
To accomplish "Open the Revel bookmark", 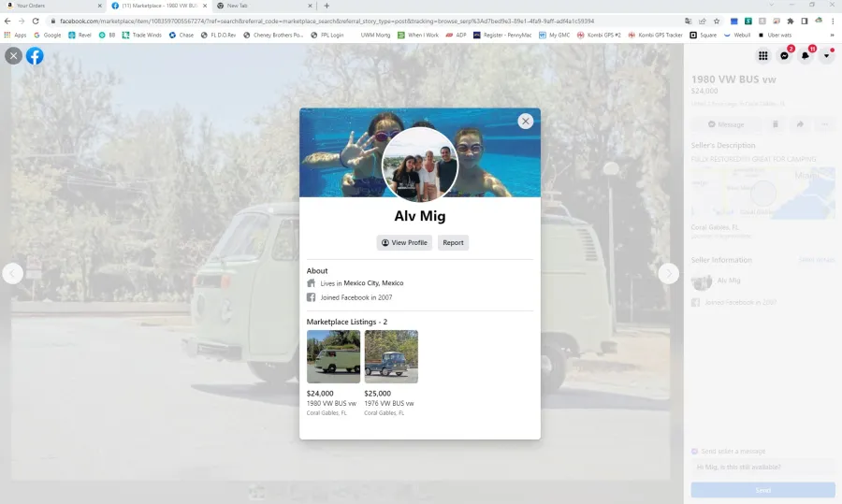I will pos(80,35).
